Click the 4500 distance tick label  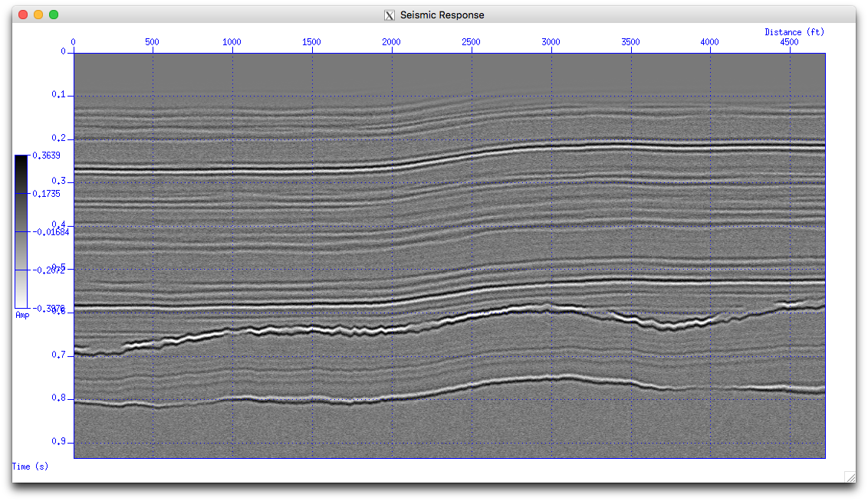[x=789, y=41]
